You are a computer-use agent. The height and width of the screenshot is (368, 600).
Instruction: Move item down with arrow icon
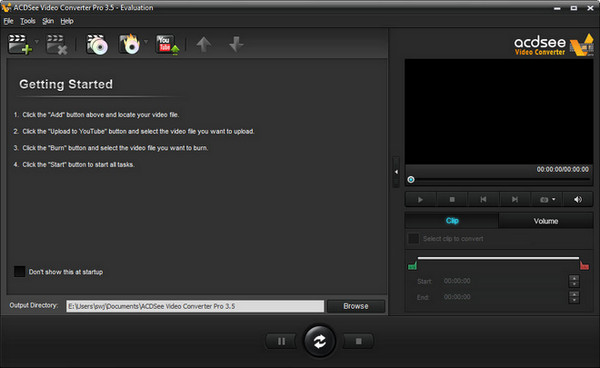(x=236, y=44)
